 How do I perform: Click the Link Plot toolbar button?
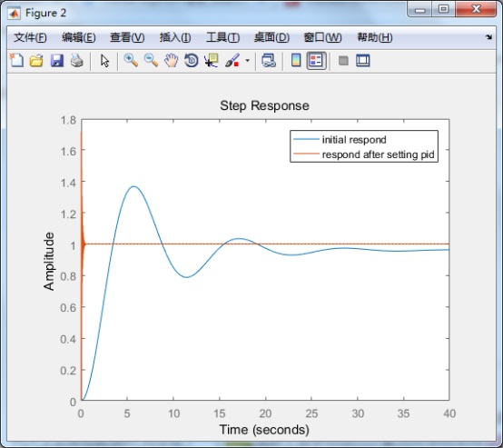click(x=269, y=60)
